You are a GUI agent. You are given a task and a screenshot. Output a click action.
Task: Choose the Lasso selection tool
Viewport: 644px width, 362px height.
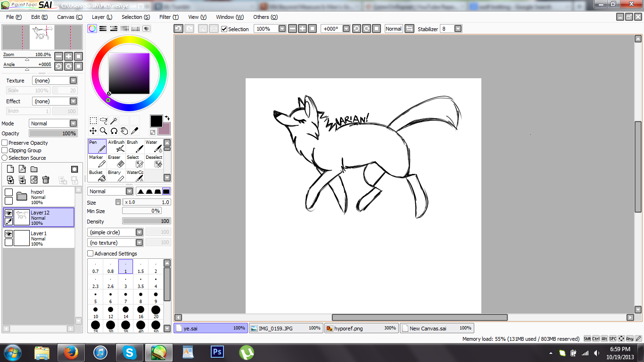pos(103,121)
